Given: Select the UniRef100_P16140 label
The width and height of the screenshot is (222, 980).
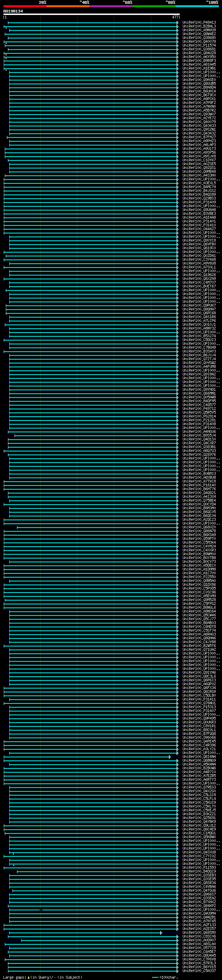Looking at the screenshot, I should point(199,485).
